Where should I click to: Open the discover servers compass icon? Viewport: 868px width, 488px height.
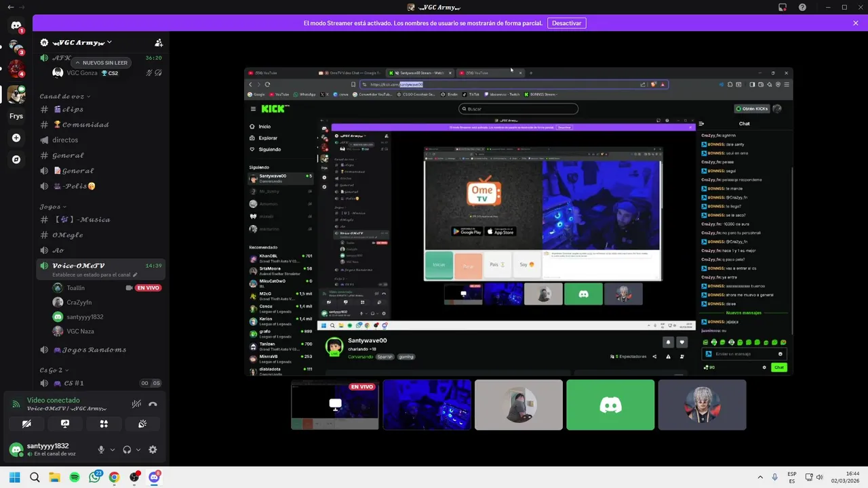(x=16, y=159)
